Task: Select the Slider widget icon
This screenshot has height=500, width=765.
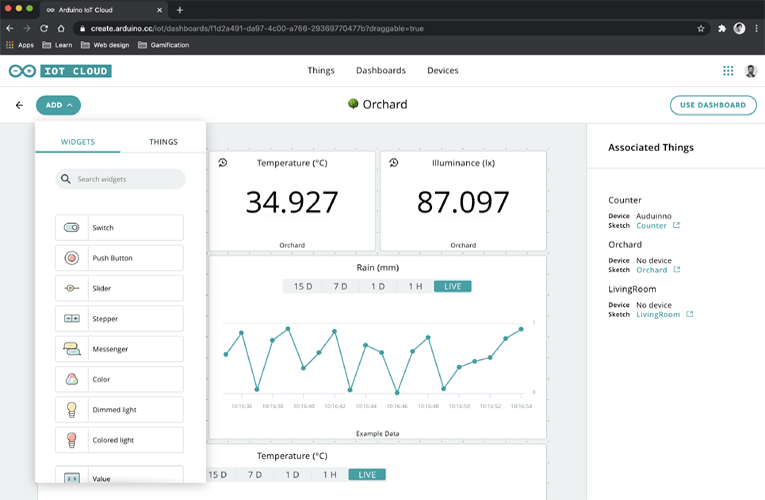Action: tap(72, 288)
